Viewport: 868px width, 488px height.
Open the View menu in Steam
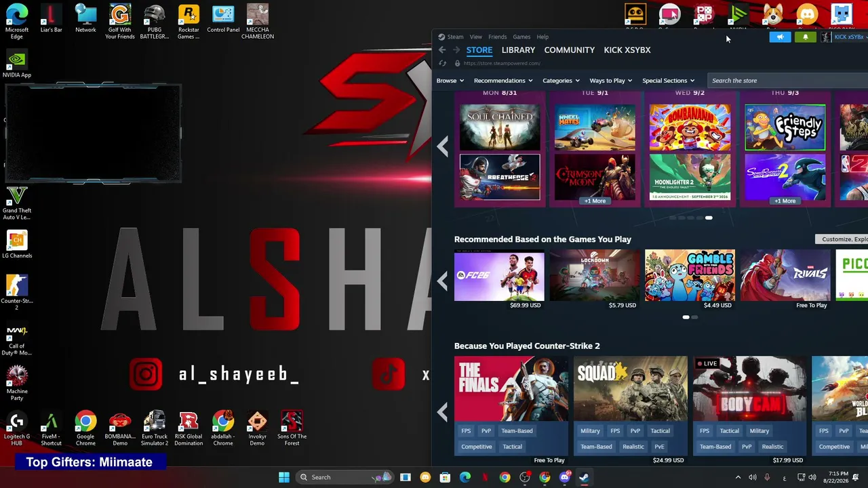(476, 37)
